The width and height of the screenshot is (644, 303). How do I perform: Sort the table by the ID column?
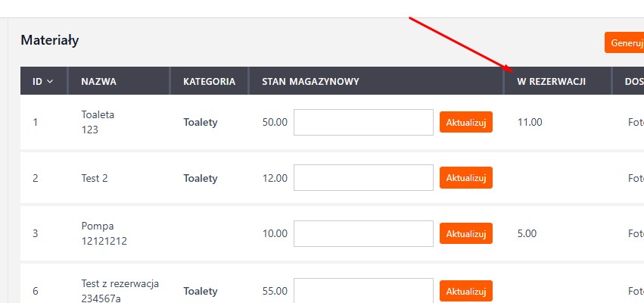[x=42, y=81]
